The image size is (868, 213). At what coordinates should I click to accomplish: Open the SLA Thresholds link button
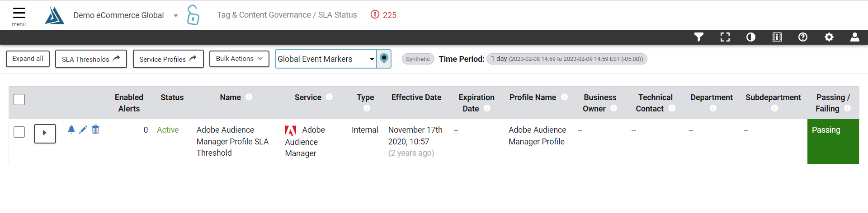click(91, 59)
